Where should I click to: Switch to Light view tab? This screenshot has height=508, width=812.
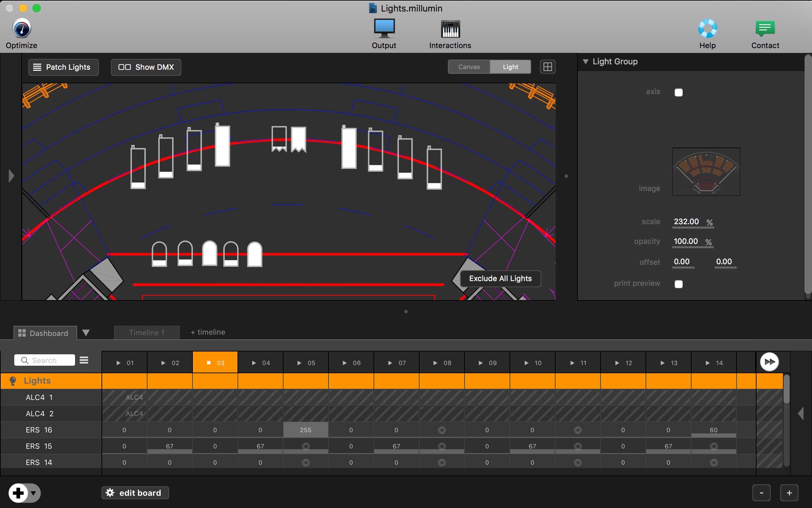pyautogui.click(x=509, y=66)
